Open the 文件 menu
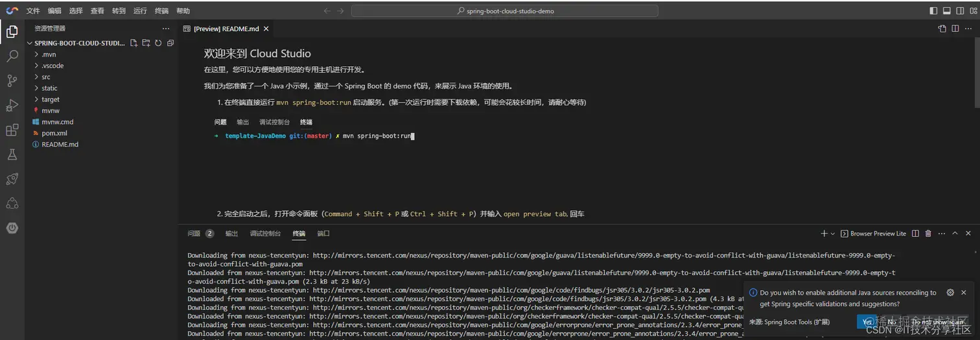 coord(33,11)
